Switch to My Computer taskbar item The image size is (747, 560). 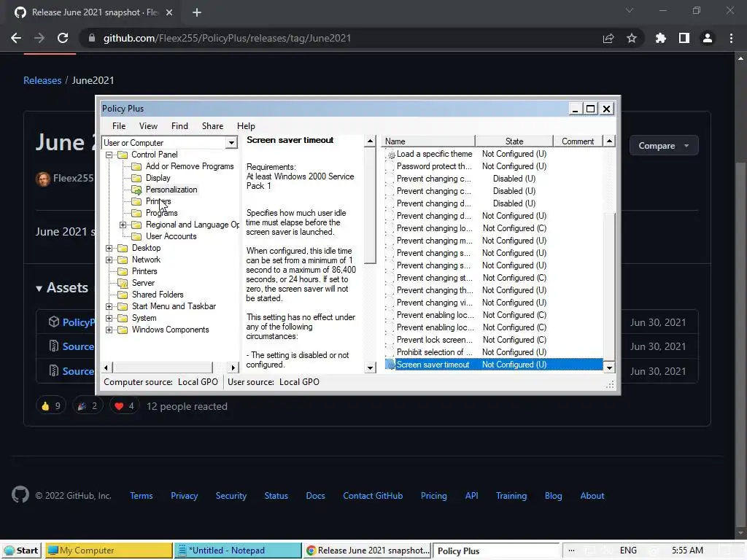tap(109, 551)
